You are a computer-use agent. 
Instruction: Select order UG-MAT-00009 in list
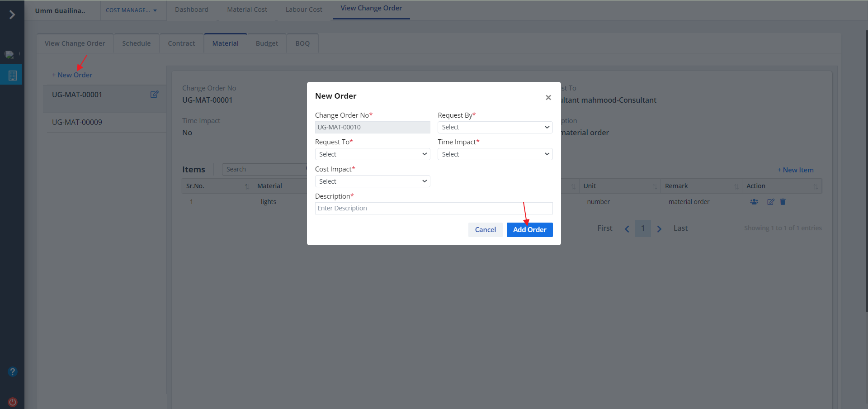pos(77,122)
